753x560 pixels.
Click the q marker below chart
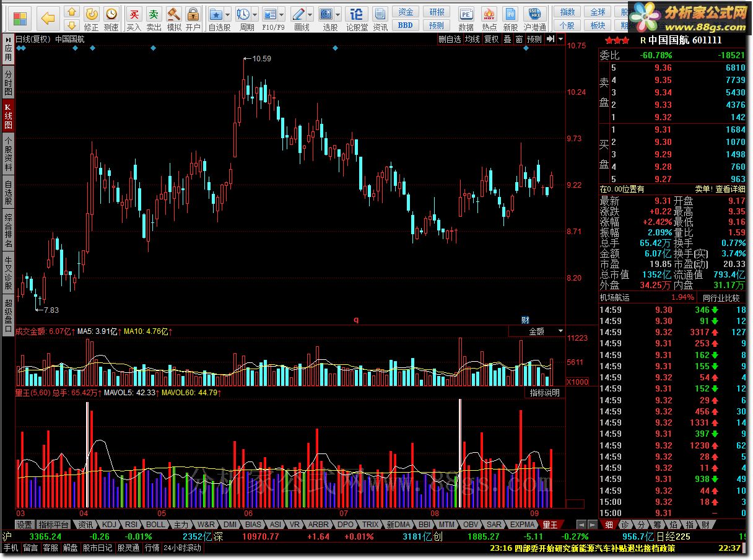(x=356, y=320)
